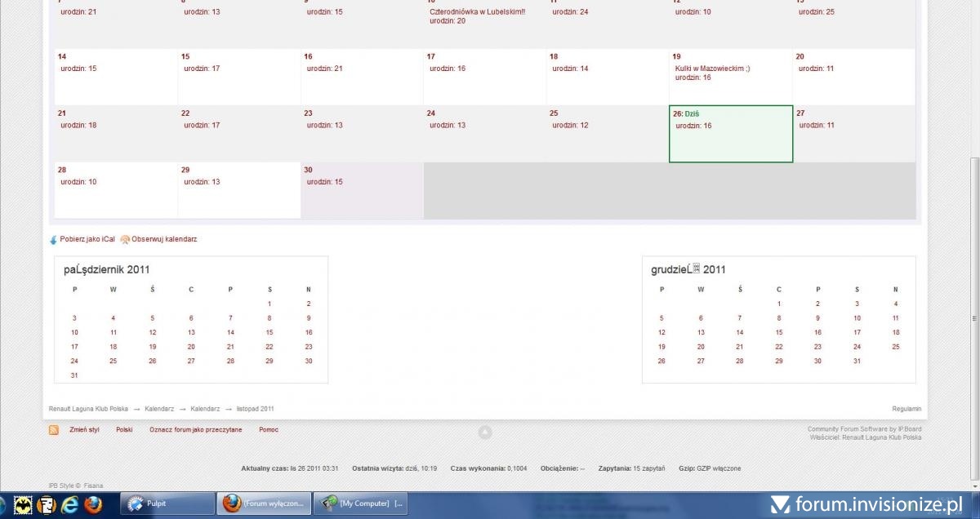Viewport: 980px width, 519px height.
Task: Open the My Computer taskbar window
Action: (x=362, y=503)
